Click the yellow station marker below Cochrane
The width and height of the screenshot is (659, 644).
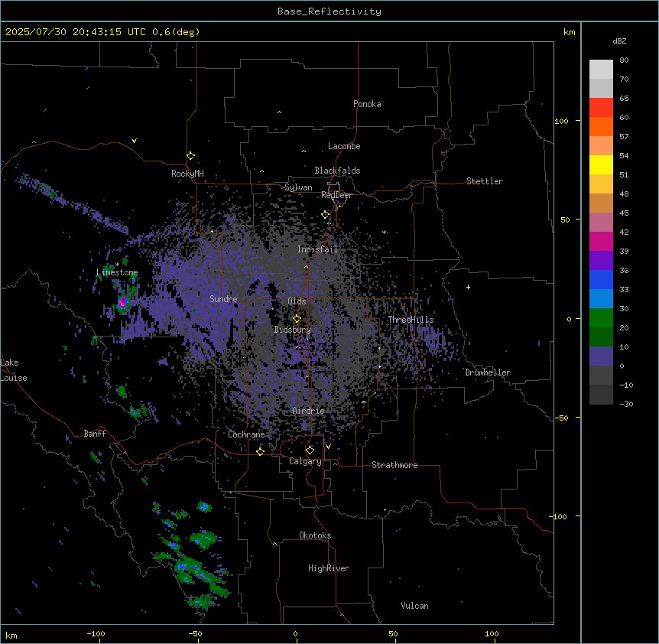(x=260, y=451)
